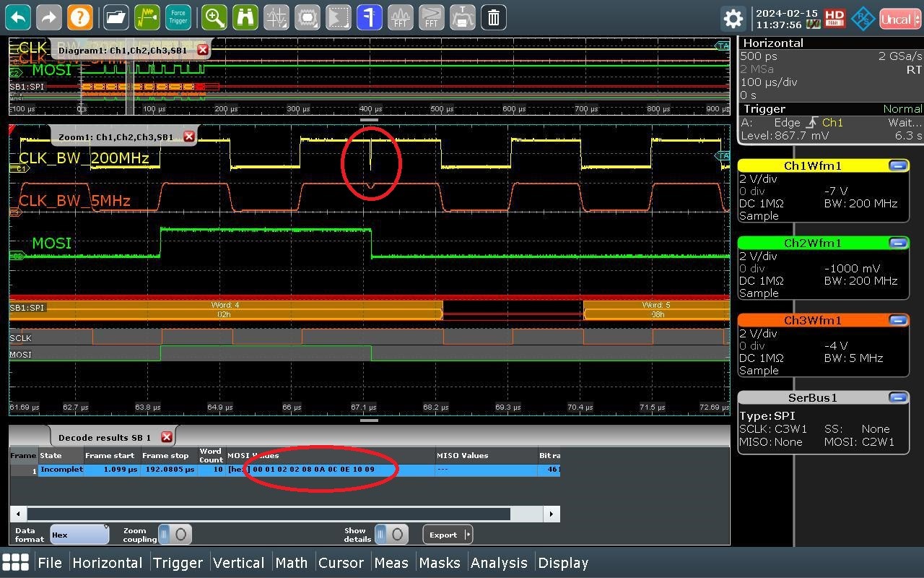Screen dimensions: 924x578
Task: Minimize the Ch2Wfm1 signal icon
Action: [x=898, y=243]
